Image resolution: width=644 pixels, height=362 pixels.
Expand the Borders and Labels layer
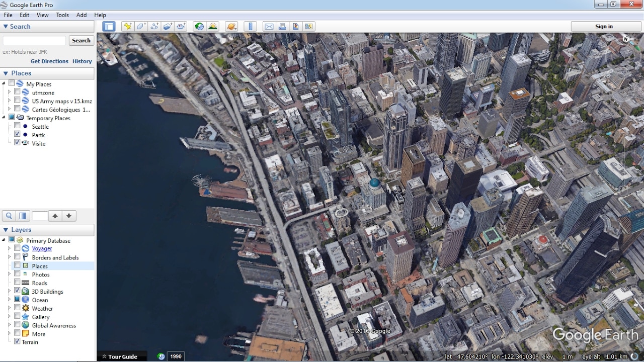coord(9,257)
